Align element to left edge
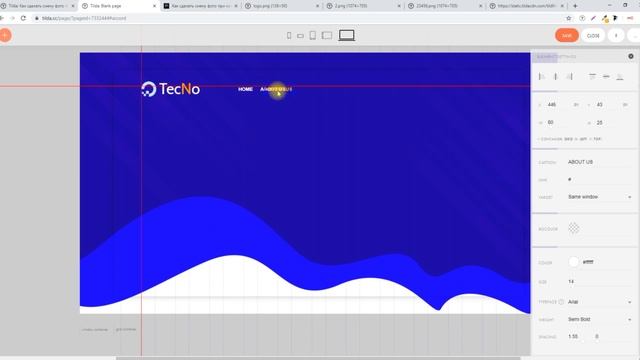This screenshot has width=640, height=360. 542,76
